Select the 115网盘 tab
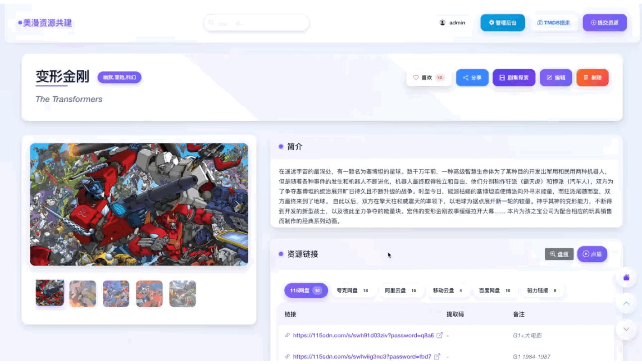The image size is (642, 364). click(306, 291)
